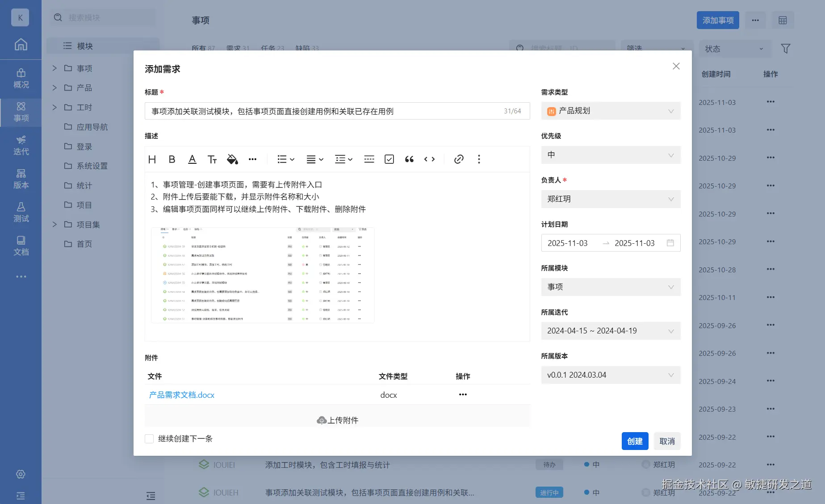Image resolution: width=825 pixels, height=504 pixels.
Task: Select the 统计 module folder
Action: (x=78, y=185)
